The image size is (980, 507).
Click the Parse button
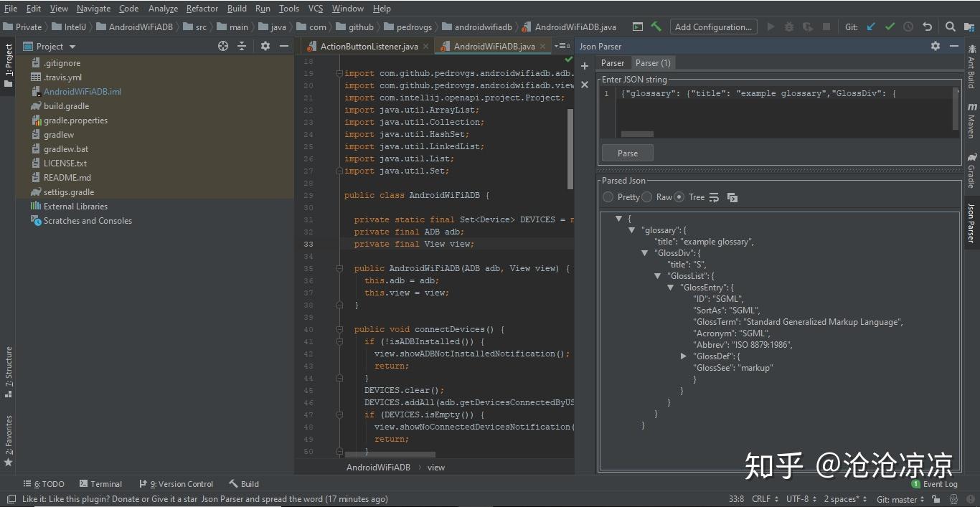(x=627, y=153)
